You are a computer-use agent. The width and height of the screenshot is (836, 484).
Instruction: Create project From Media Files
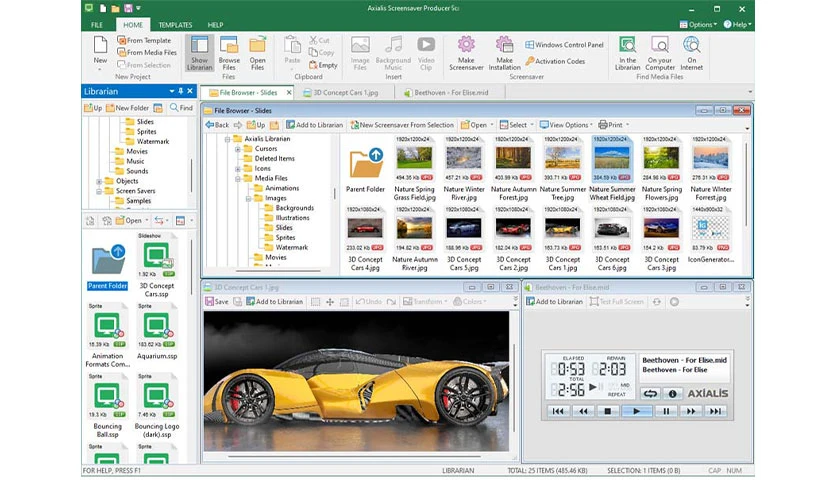(147, 52)
